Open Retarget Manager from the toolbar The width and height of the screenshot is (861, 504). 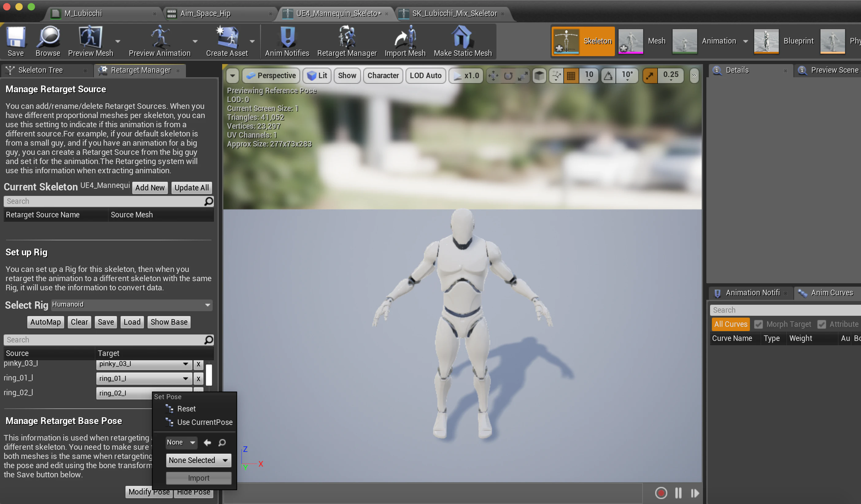point(347,41)
